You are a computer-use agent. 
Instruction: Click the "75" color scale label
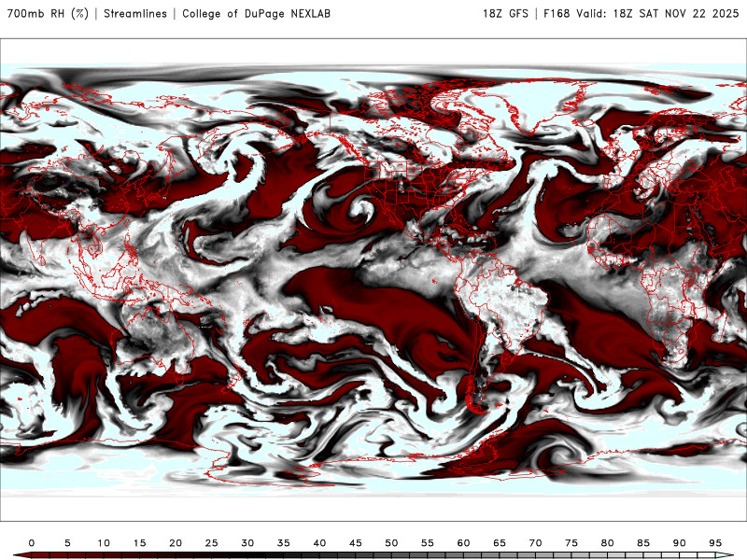point(571,543)
